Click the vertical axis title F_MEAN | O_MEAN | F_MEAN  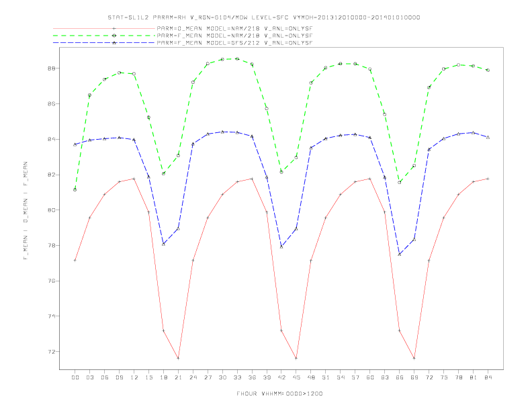coord(26,211)
